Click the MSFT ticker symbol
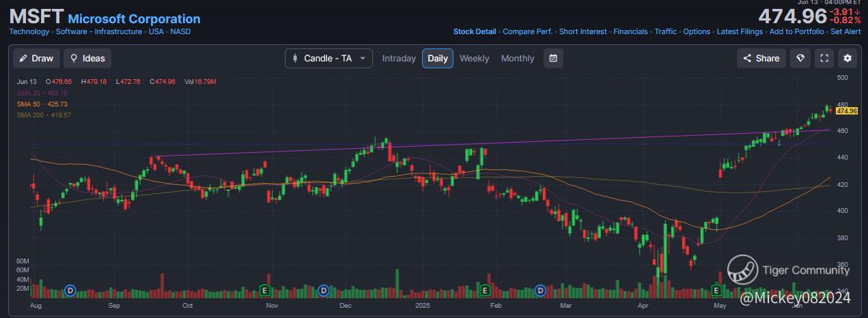 [36, 16]
